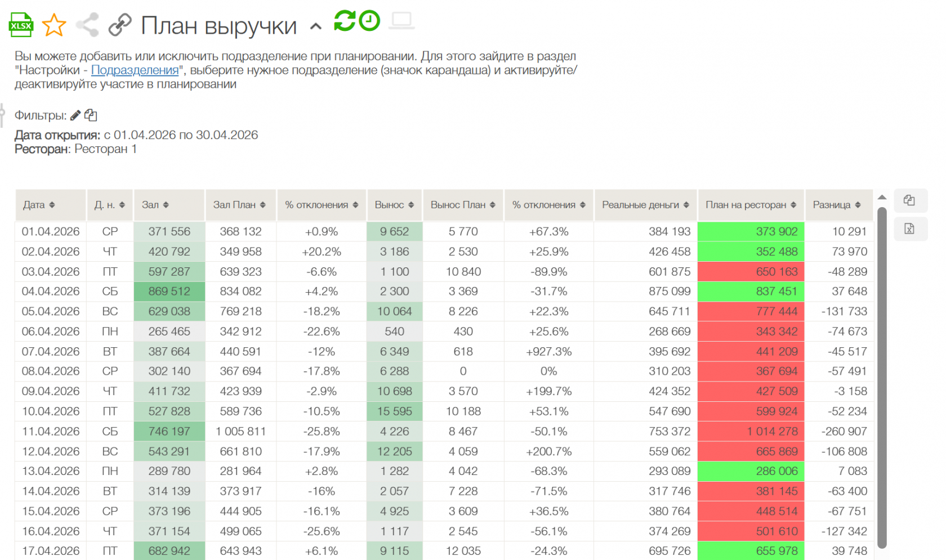This screenshot has width=946, height=560.
Task: Open schedule via green clock icon
Action: coord(369,21)
